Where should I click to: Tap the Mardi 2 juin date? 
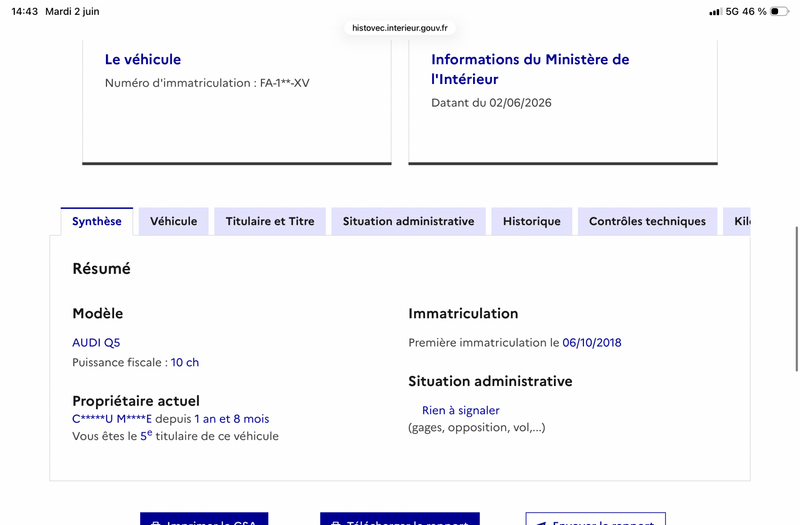coord(72,11)
